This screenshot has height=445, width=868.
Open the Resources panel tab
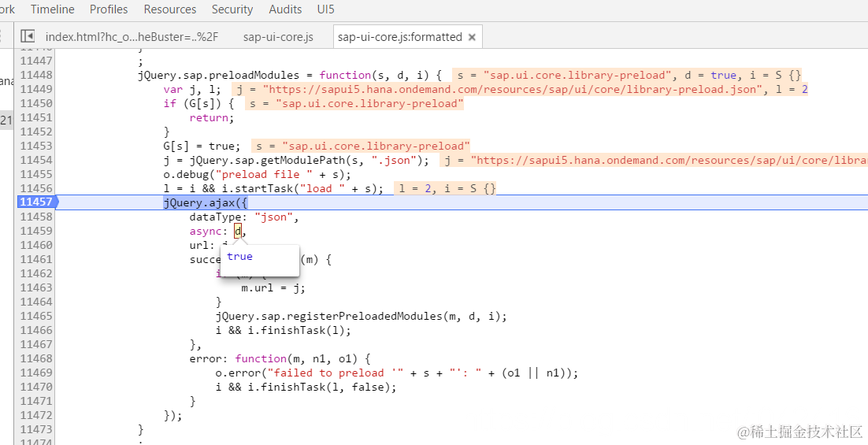pos(169,9)
